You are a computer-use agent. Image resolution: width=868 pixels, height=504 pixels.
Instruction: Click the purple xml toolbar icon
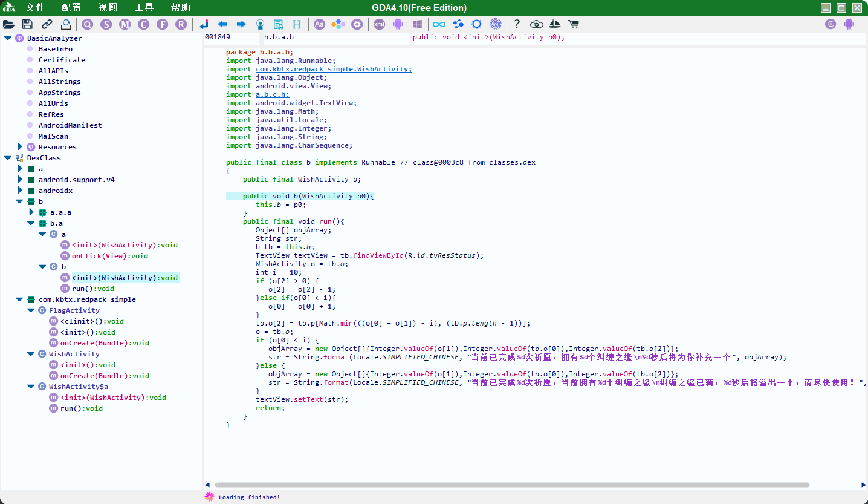pos(379,24)
